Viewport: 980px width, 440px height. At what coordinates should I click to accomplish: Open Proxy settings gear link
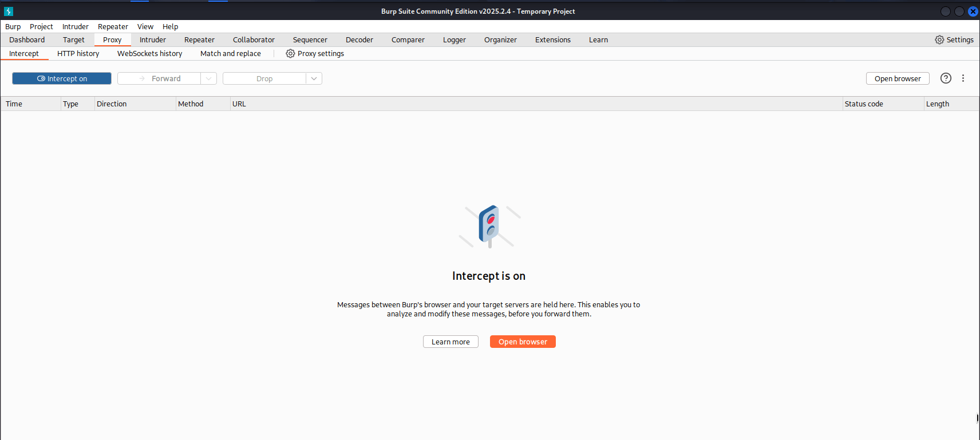[315, 54]
